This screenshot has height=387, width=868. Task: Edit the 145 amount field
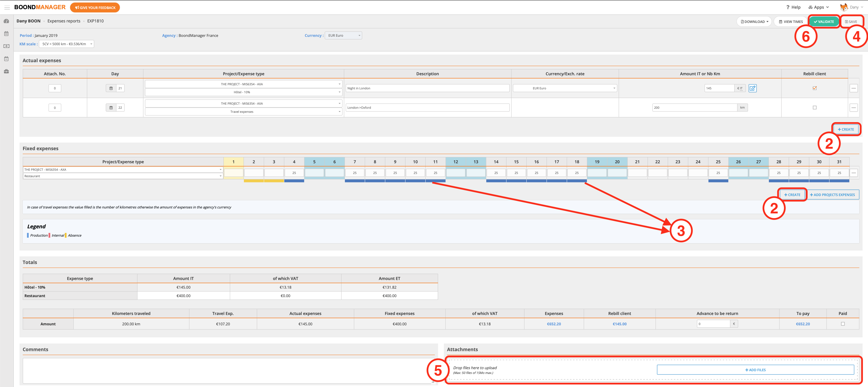(719, 88)
